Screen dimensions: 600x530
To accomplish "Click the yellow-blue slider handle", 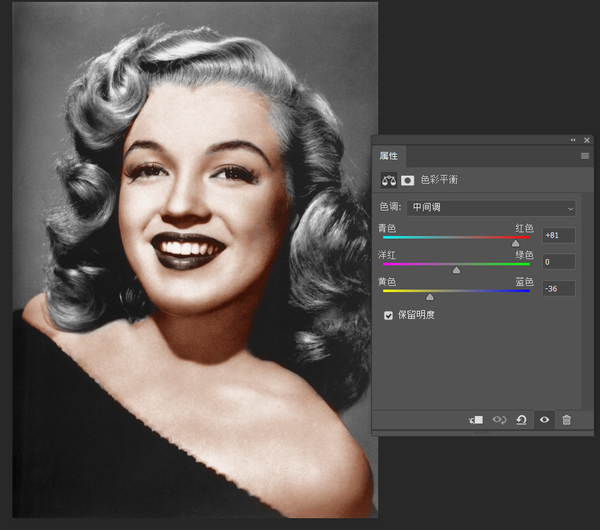I will tap(430, 297).
